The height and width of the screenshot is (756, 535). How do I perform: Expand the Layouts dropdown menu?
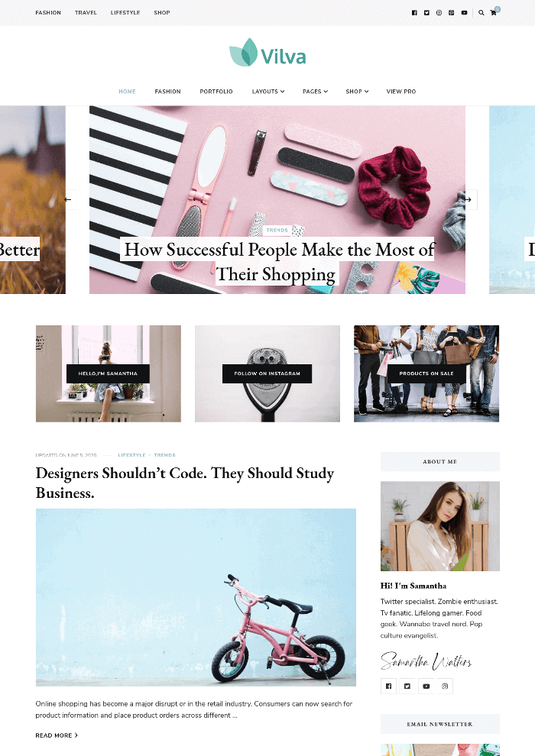click(x=268, y=92)
